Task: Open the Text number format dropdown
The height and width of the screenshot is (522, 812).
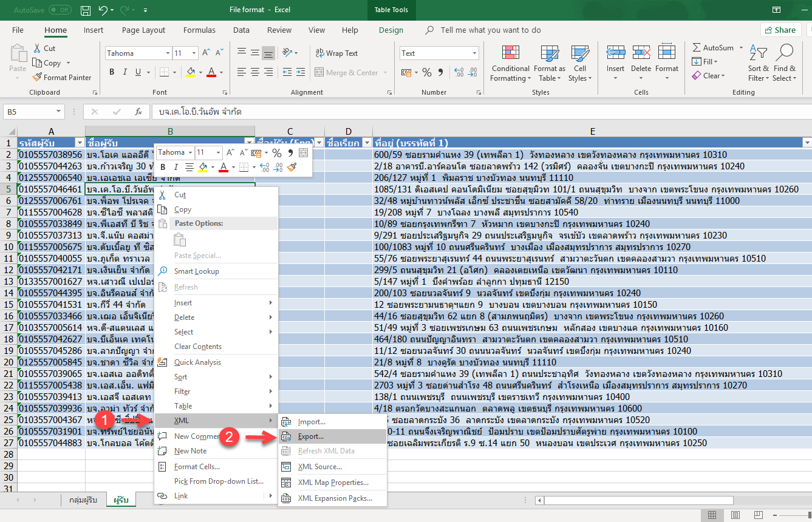Action: [475, 53]
